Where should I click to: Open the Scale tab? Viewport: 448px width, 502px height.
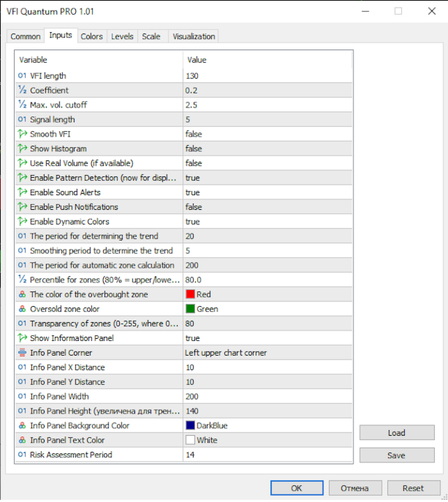pyautogui.click(x=151, y=36)
